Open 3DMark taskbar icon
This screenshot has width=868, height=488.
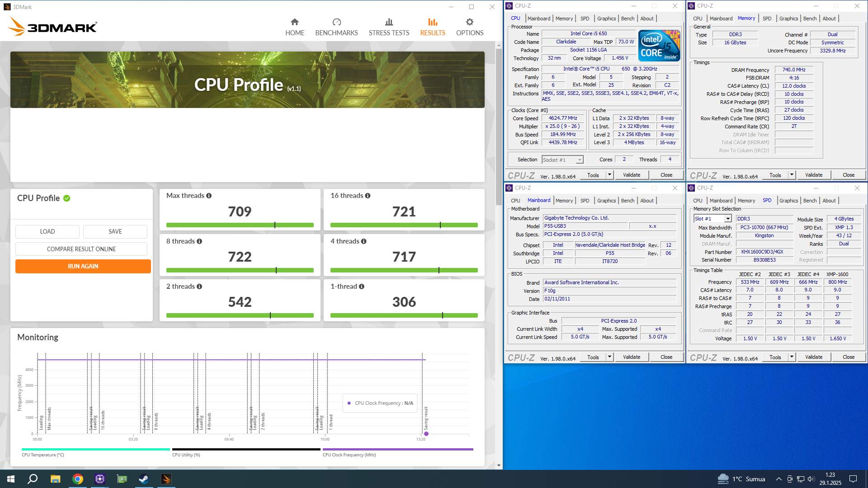pyautogui.click(x=166, y=479)
